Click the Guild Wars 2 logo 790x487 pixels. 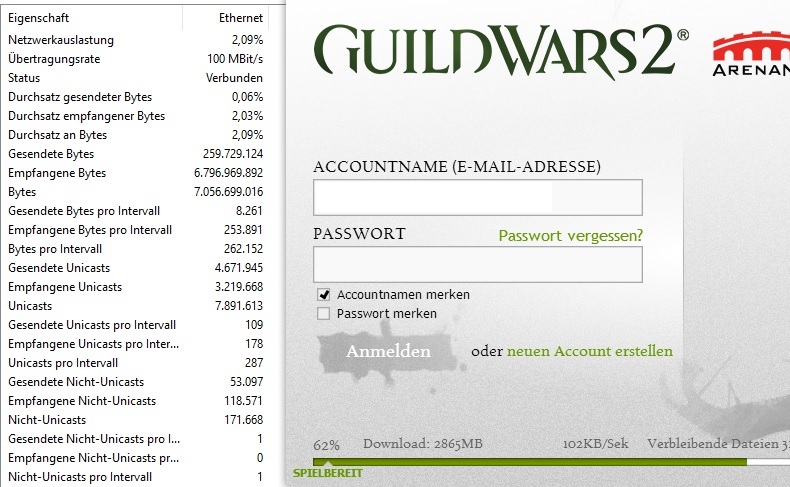click(x=501, y=49)
